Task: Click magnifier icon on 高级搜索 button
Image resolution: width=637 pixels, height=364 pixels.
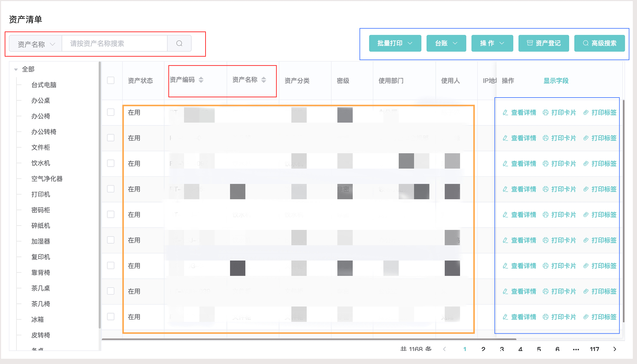Action: [x=586, y=43]
